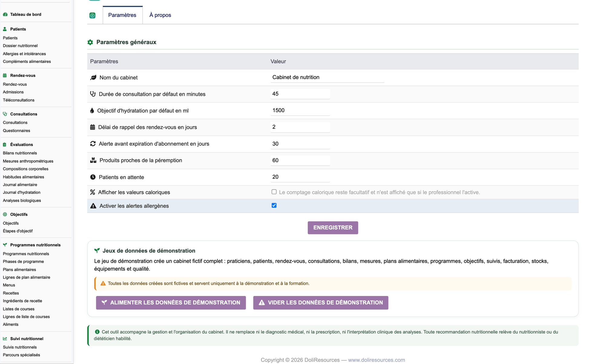Open Étapes d'objectif in sidebar

pyautogui.click(x=18, y=231)
